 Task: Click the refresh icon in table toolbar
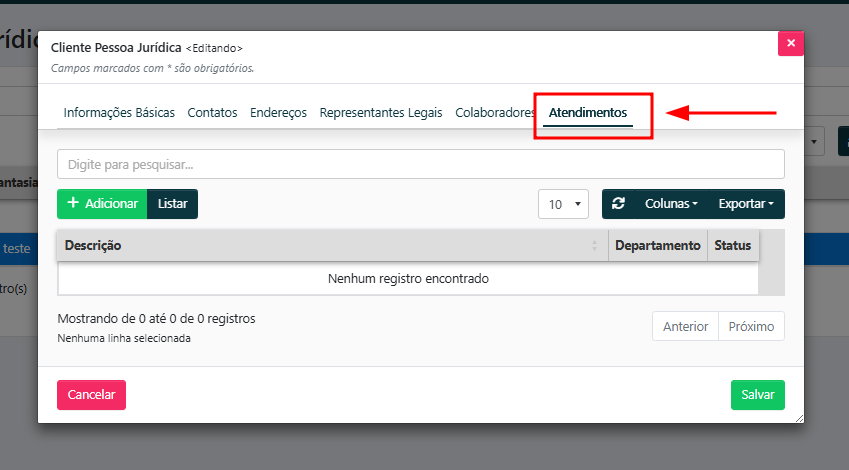coord(618,204)
